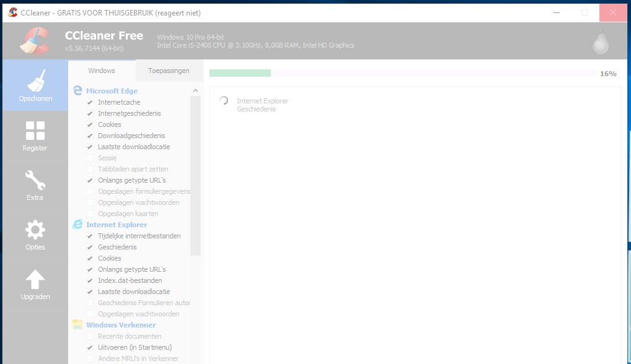Open the Extra tools section
Image resolution: width=631 pixels, height=364 pixels.
(35, 185)
